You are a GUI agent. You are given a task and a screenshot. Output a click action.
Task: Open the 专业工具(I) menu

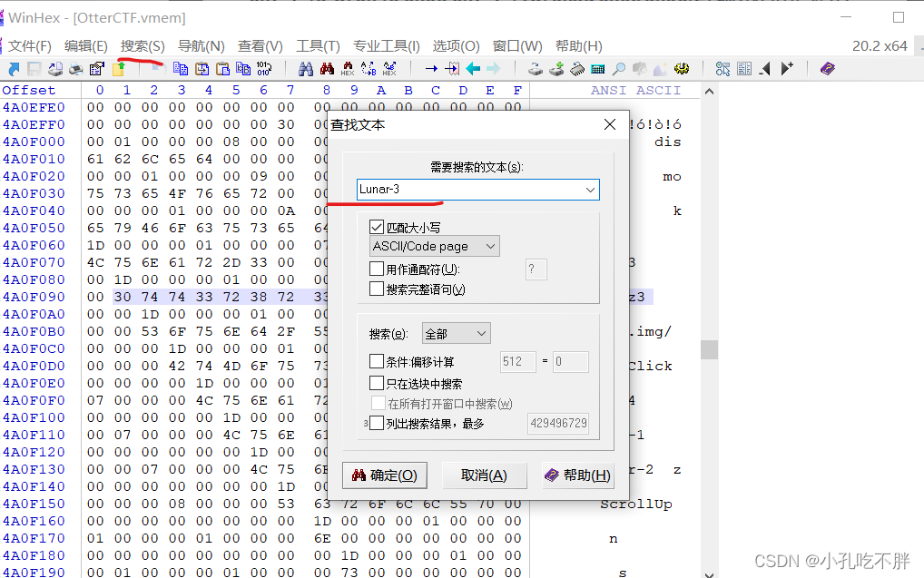(386, 46)
